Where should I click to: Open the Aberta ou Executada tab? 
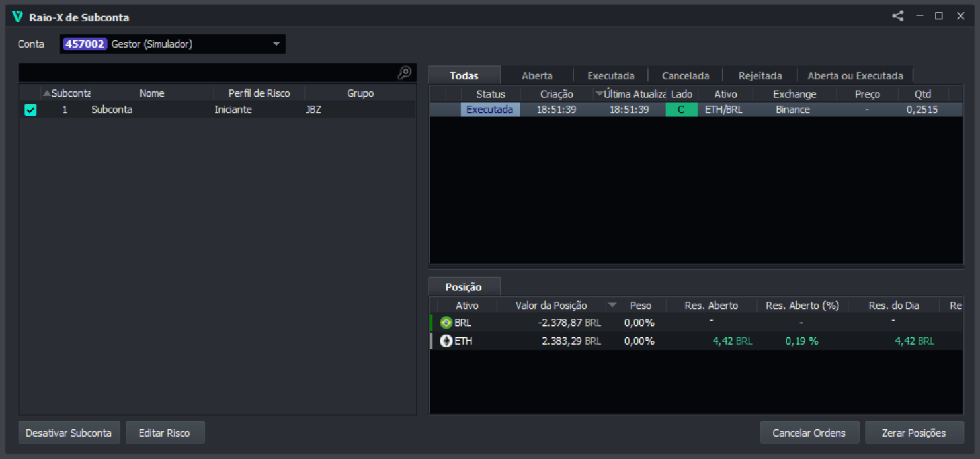pyautogui.click(x=854, y=75)
